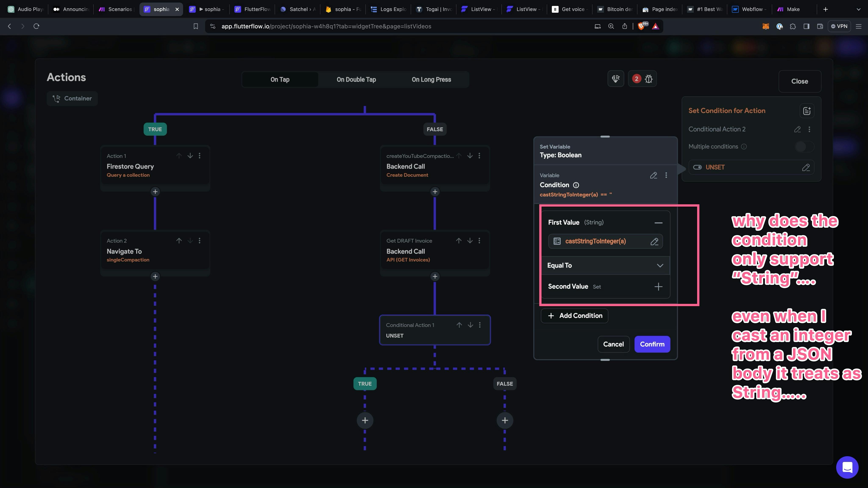
Task: Add action under the TRUE branch plus circle
Action: (x=365, y=420)
